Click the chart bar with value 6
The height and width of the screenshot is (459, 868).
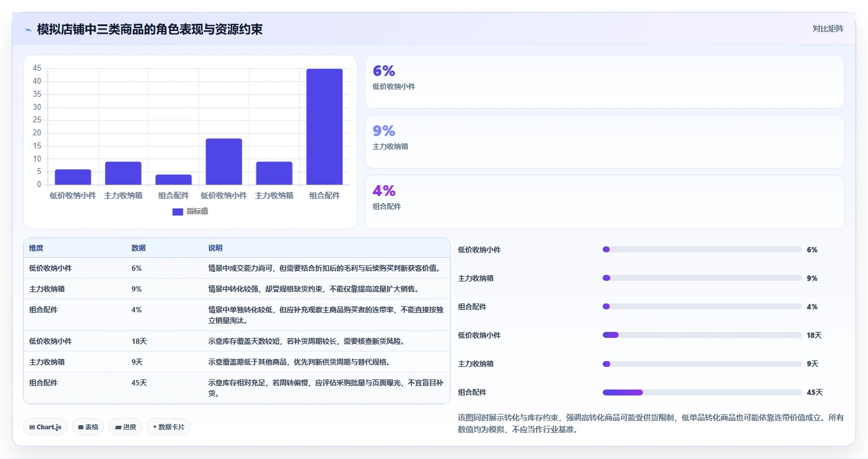coord(73,177)
